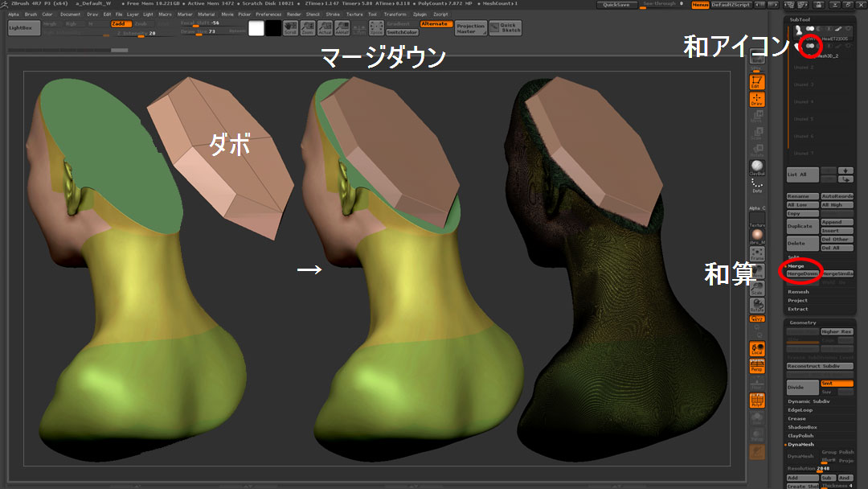Activate Edit mode in the right shelf
This screenshot has height=489, width=868.
coord(757,82)
